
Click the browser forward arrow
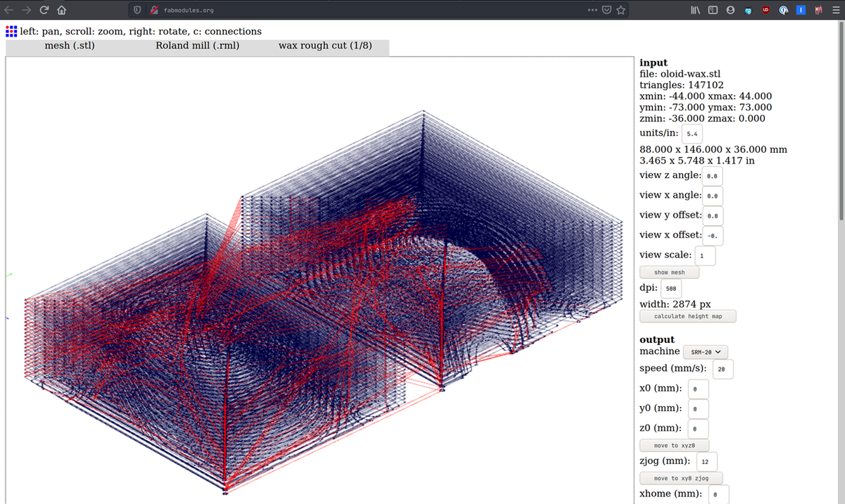(26, 10)
